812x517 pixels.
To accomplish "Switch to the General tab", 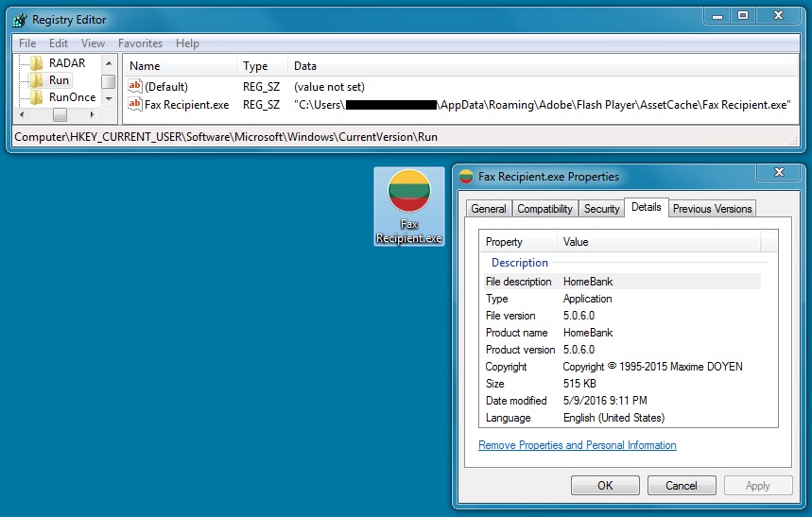I will pos(489,209).
